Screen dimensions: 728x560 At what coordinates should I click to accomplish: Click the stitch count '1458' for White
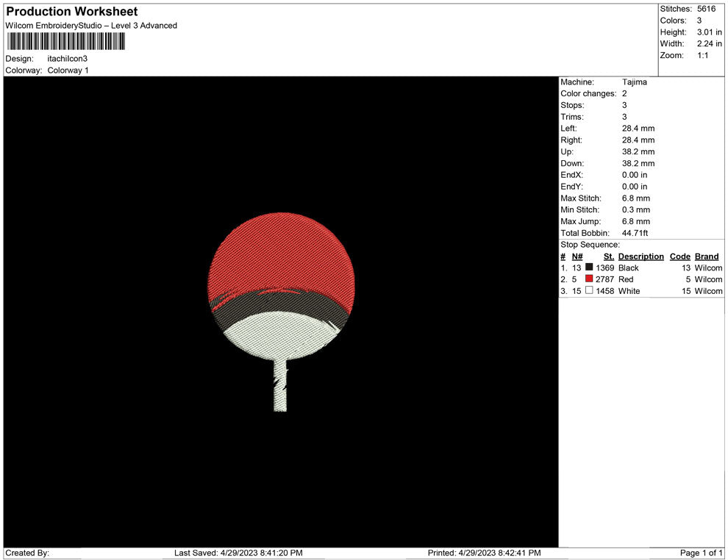point(605,291)
